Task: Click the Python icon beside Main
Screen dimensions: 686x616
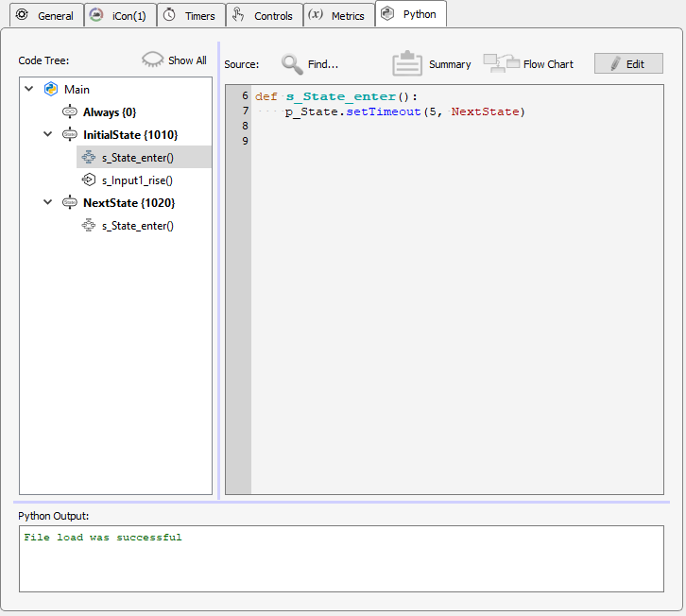Action: (x=51, y=89)
